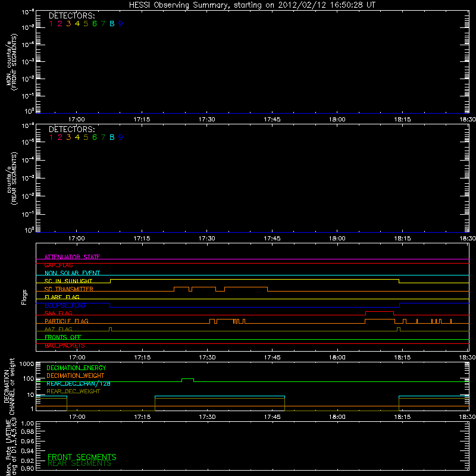Click magenta detector 2 in front segments legend
The height and width of the screenshot is (476, 476).
click(x=60, y=24)
